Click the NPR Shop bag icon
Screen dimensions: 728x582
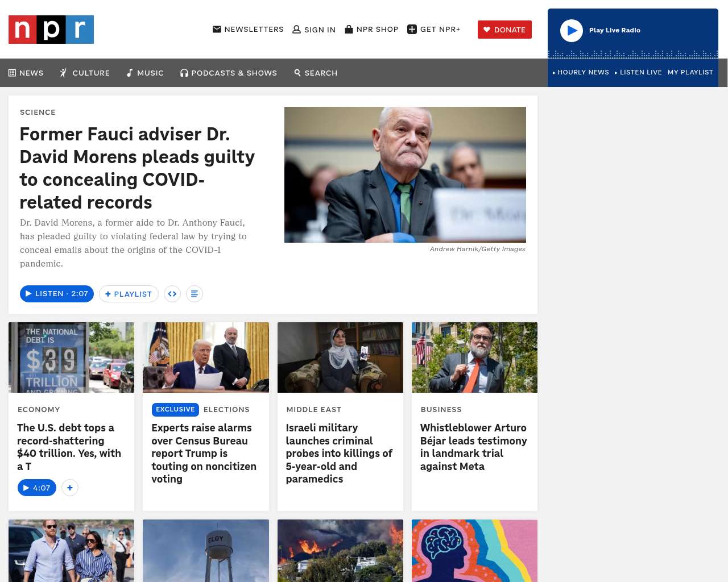tap(349, 29)
